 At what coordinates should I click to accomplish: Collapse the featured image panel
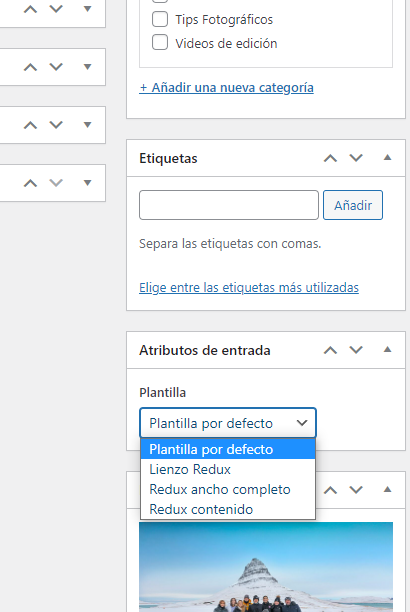pyautogui.click(x=387, y=489)
